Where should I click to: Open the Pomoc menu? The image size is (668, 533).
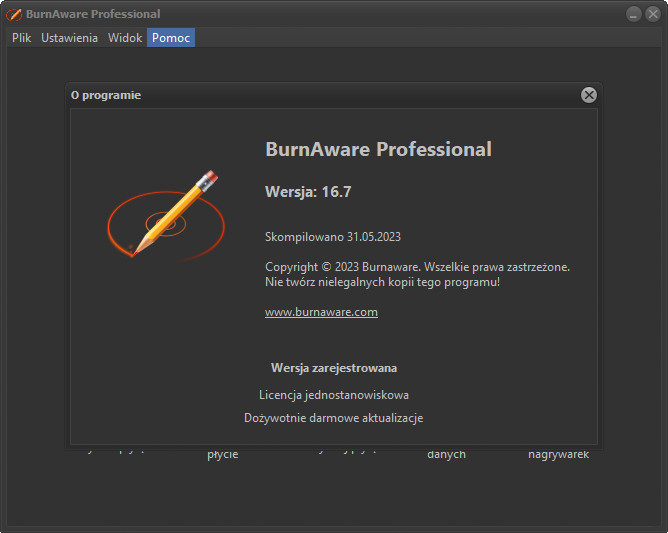pyautogui.click(x=171, y=38)
